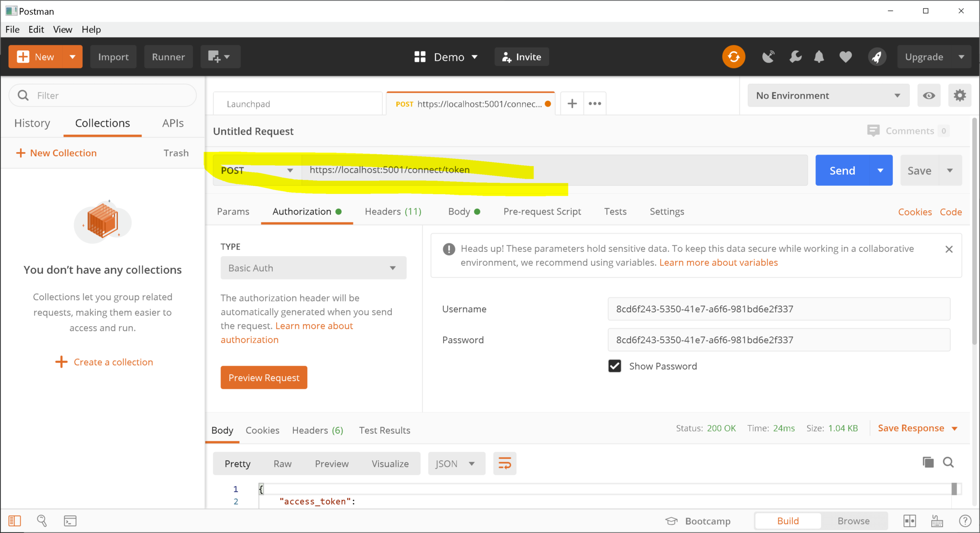Switch to Headers (11) request tab

click(x=393, y=212)
